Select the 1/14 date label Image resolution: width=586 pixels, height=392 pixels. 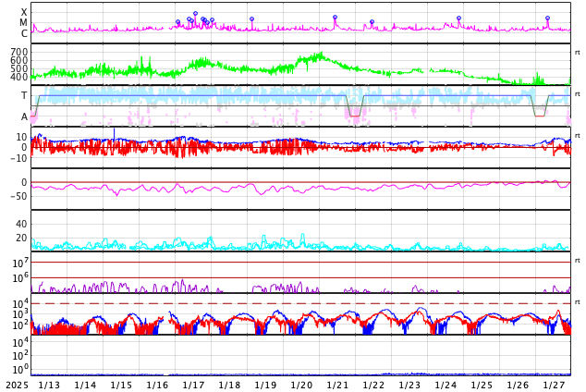(x=85, y=386)
